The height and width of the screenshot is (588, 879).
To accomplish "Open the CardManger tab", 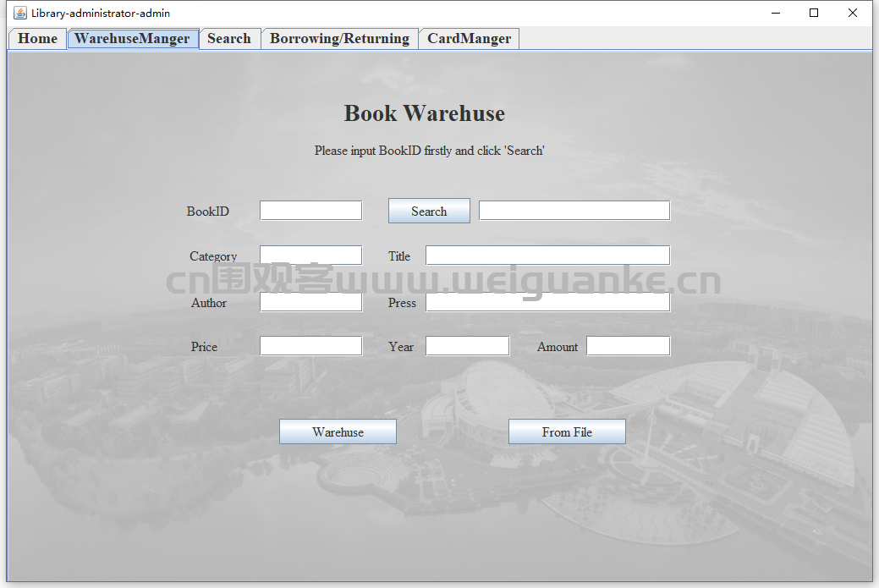I will pyautogui.click(x=470, y=39).
